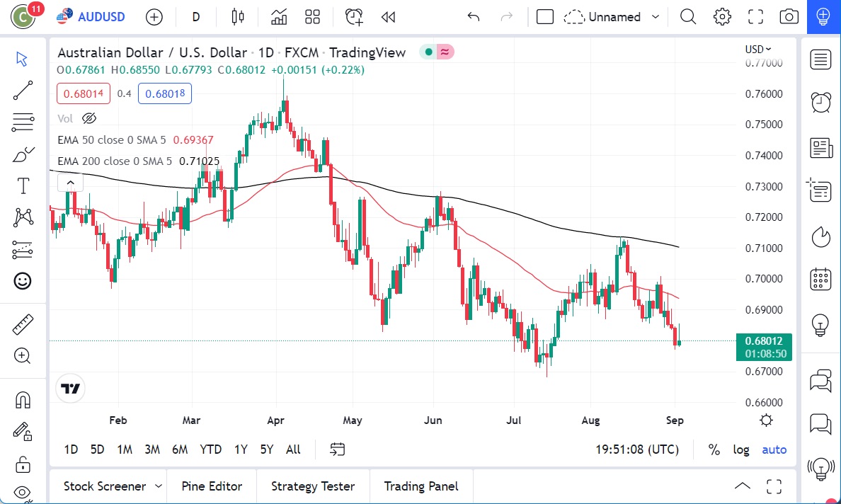
Task: Open the candlestick chart style icon
Action: click(237, 16)
